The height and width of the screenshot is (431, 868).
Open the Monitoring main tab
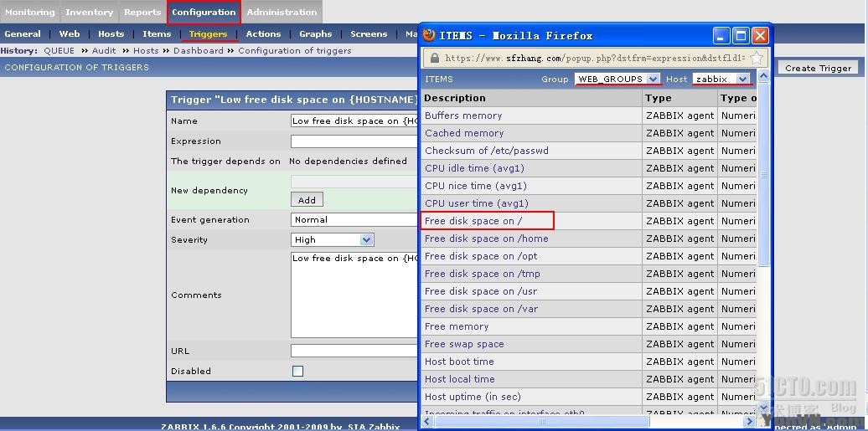pos(30,13)
